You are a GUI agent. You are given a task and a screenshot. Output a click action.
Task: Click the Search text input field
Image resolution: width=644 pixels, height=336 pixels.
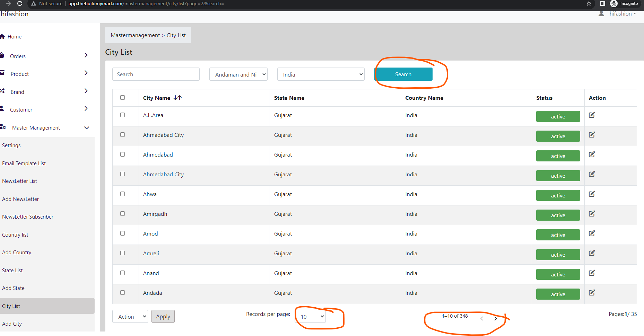156,74
